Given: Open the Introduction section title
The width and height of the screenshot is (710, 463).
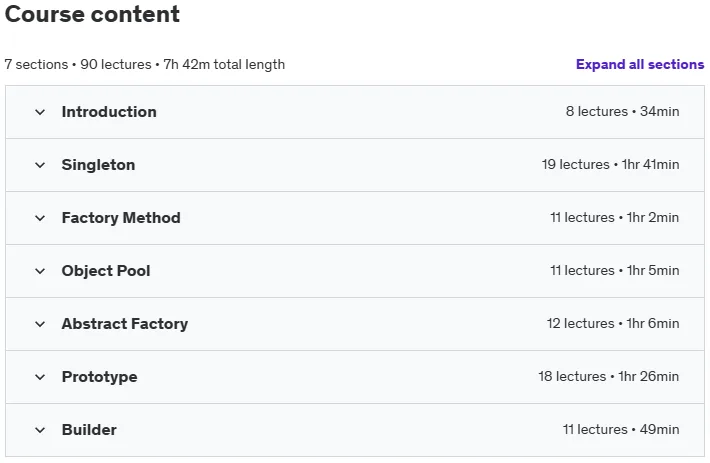Looking at the screenshot, I should coord(109,112).
